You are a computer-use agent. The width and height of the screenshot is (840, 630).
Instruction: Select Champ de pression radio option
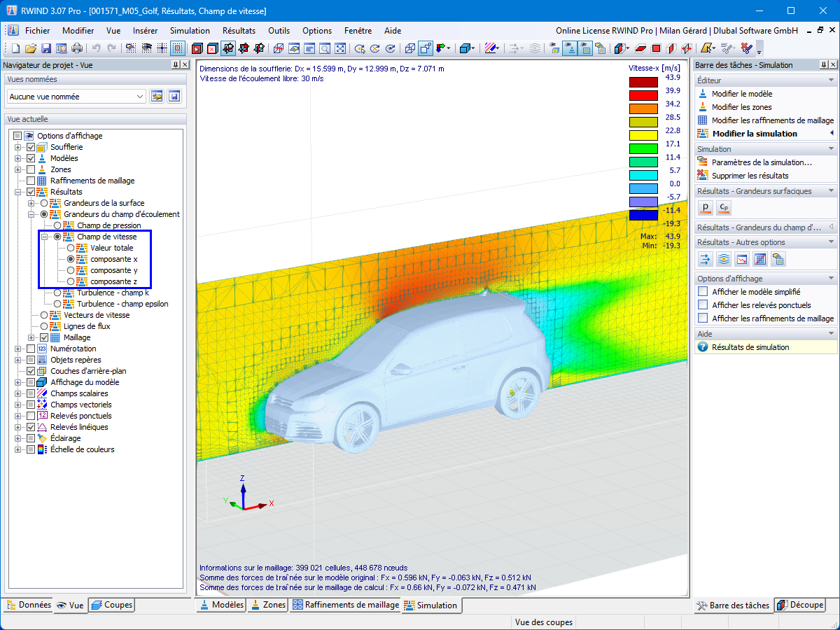57,225
